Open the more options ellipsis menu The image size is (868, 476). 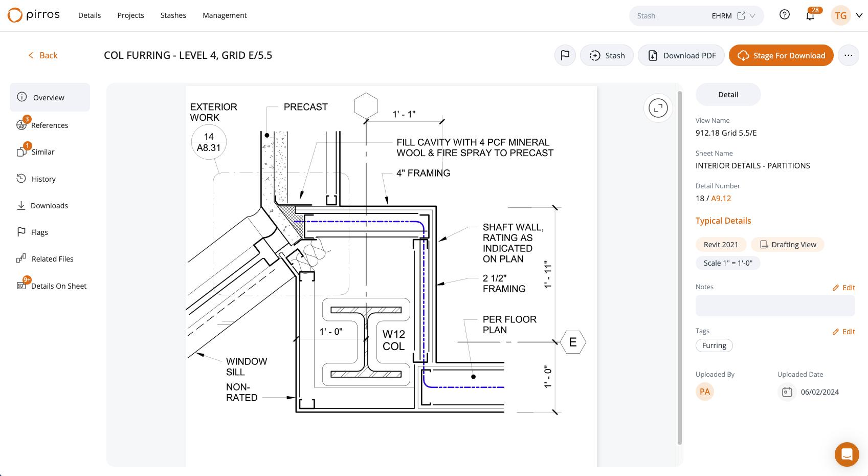pos(849,55)
